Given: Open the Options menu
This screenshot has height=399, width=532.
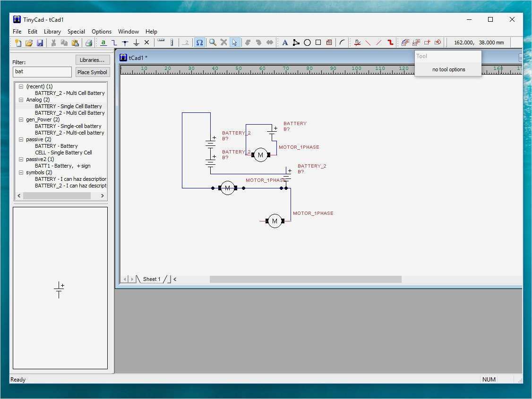Looking at the screenshot, I should (102, 32).
